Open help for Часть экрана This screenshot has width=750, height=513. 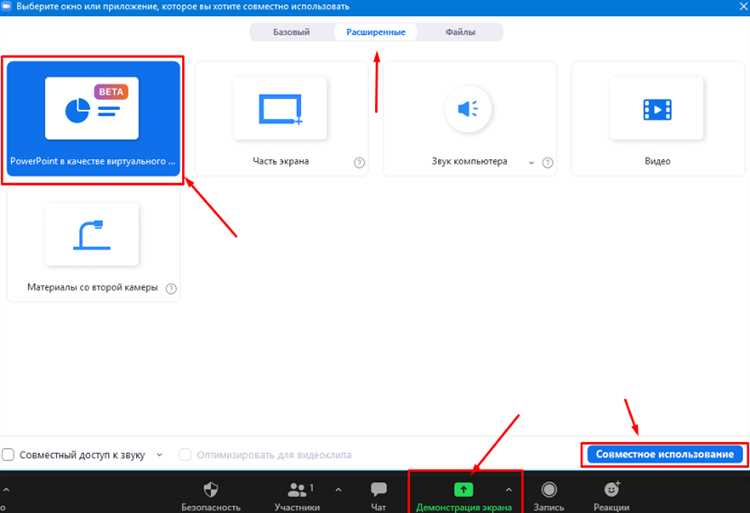[x=359, y=163]
